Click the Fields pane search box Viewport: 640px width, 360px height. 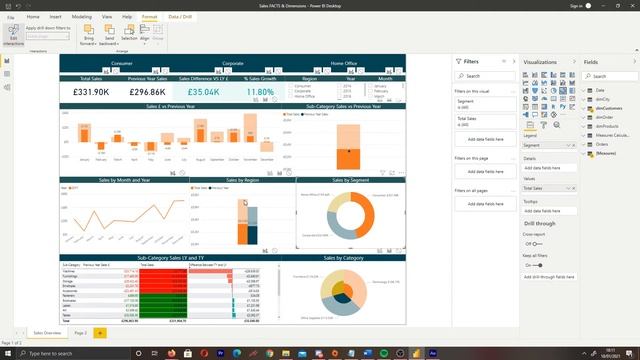(610, 76)
